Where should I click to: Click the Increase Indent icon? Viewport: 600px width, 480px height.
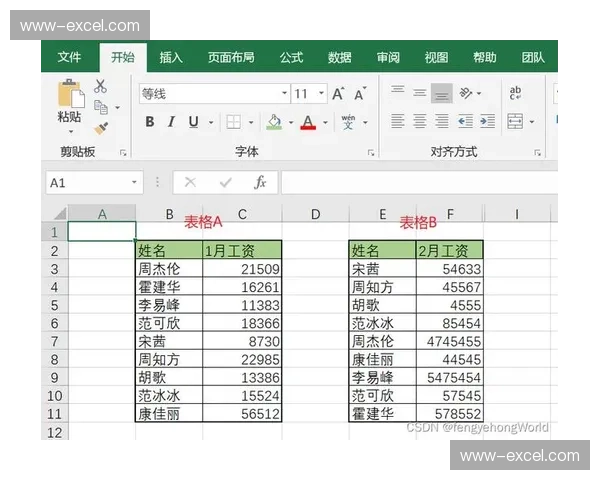click(488, 121)
